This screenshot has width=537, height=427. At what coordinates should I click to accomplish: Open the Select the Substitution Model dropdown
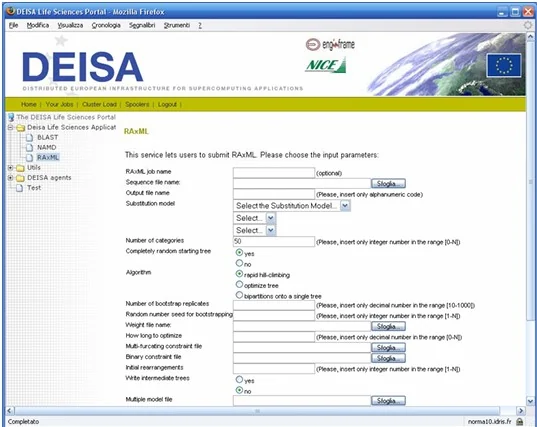pos(292,206)
